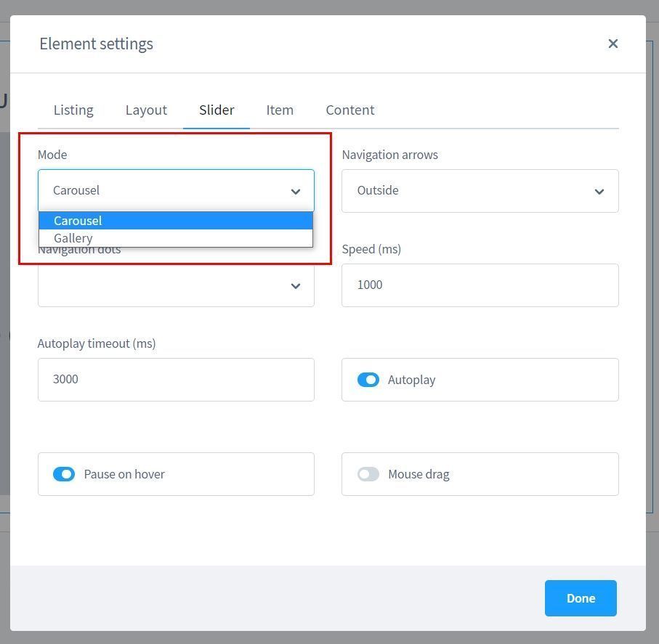This screenshot has height=644, width=659.
Task: Enable the Mouse drag switch
Action: point(368,474)
